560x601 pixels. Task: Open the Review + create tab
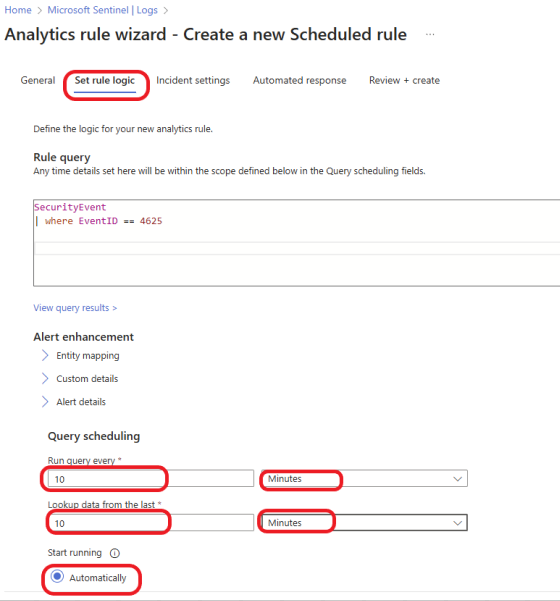click(404, 80)
